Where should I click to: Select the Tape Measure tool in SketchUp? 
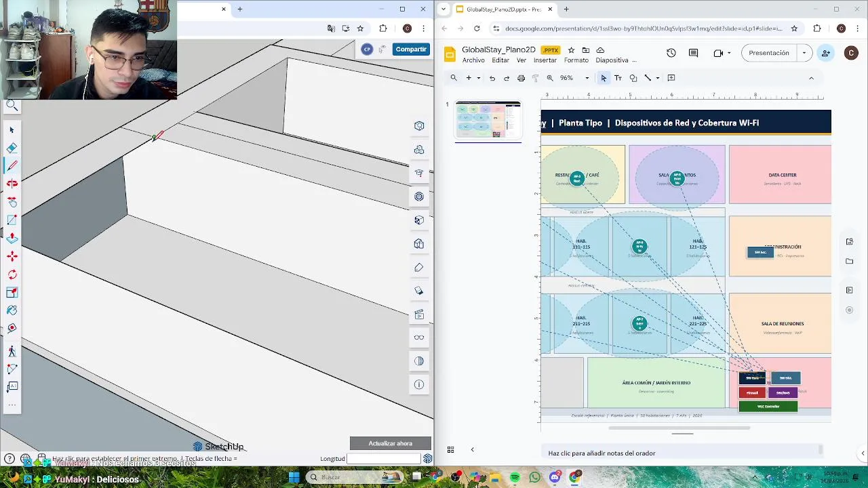point(12,328)
